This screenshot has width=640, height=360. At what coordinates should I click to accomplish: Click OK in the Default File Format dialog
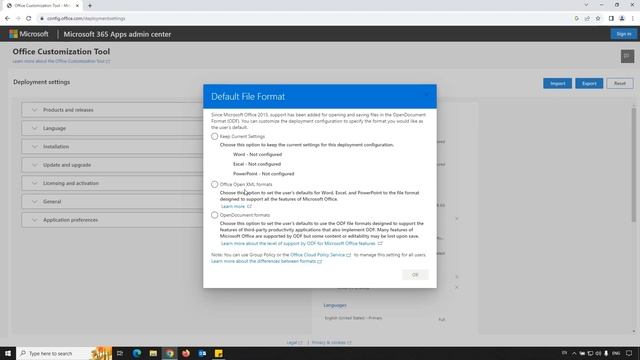[415, 275]
